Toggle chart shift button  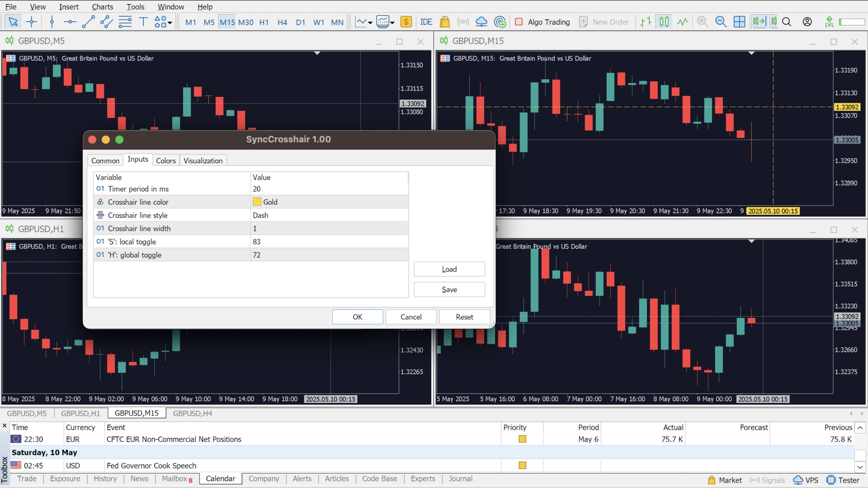click(774, 22)
